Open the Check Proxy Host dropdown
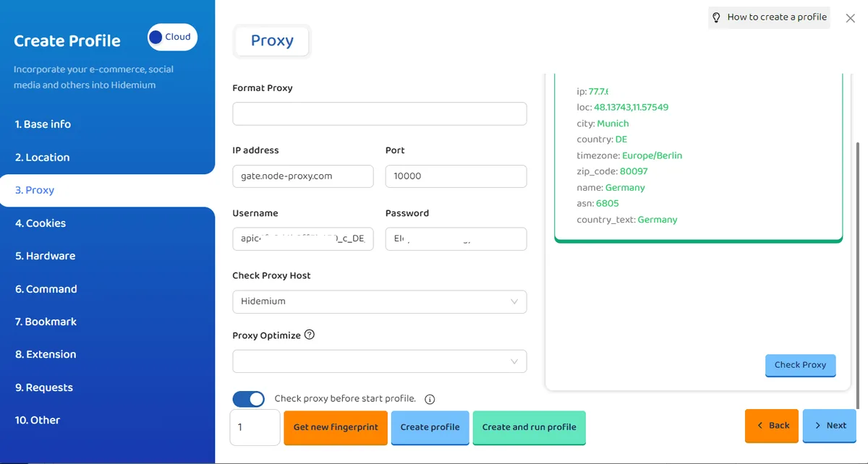The image size is (868, 464). click(x=380, y=301)
